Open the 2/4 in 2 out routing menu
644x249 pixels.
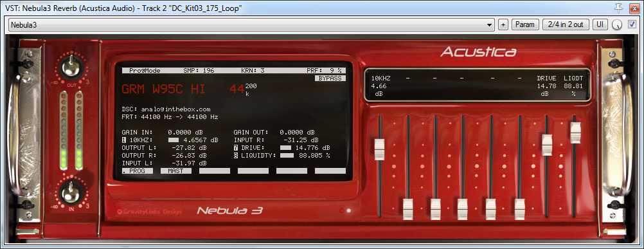[x=566, y=24]
